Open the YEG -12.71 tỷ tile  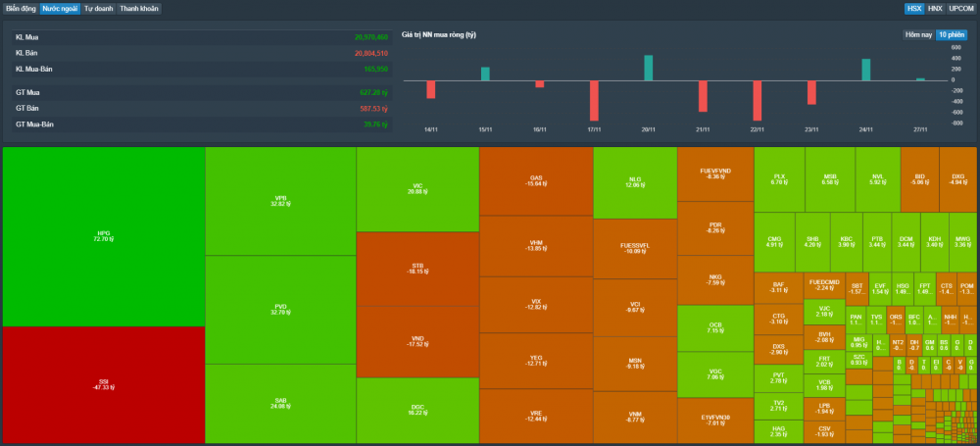[536, 361]
